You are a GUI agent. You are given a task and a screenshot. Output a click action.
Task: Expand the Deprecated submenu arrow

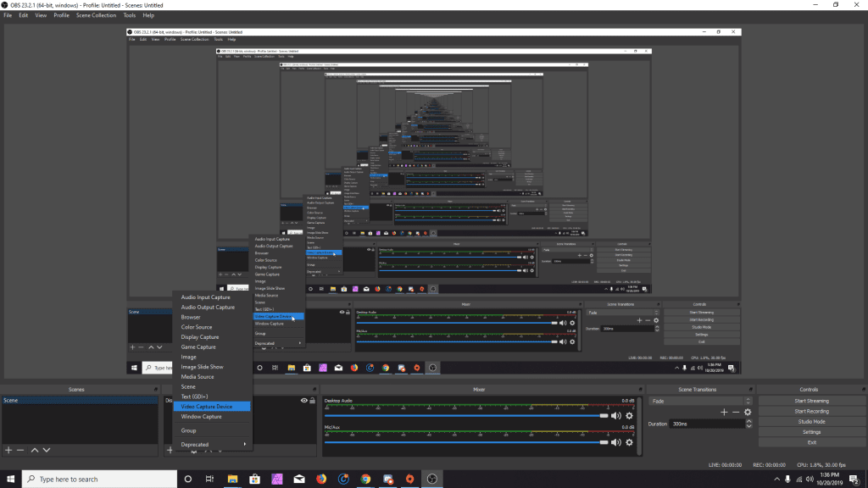pyautogui.click(x=245, y=444)
